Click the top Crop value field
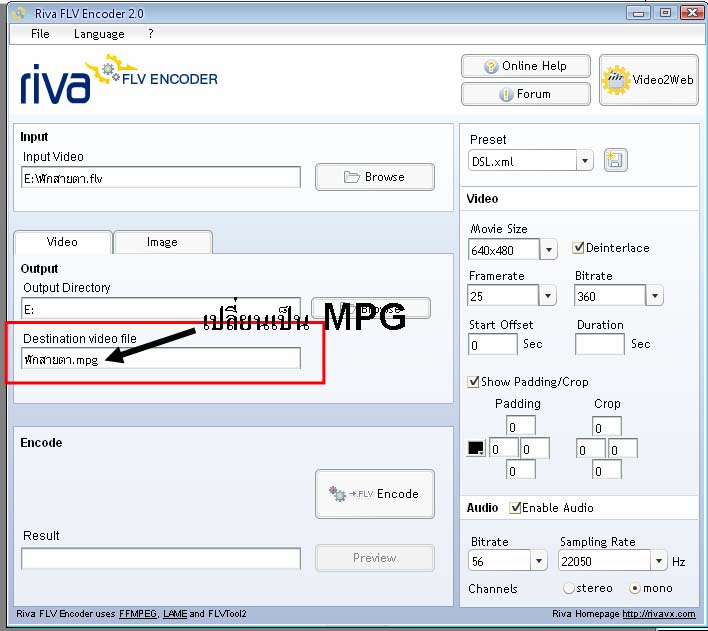The width and height of the screenshot is (708, 631). pyautogui.click(x=607, y=426)
